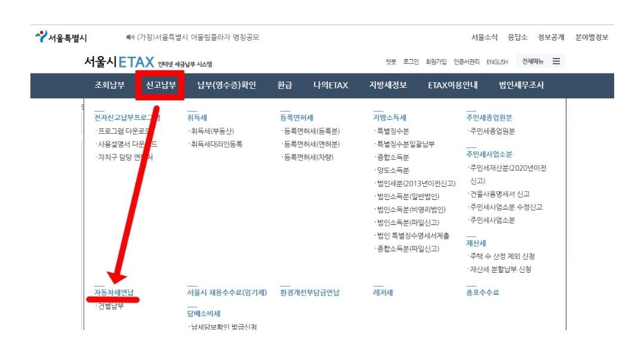Open the 레저세 heading
This screenshot has width=644, height=339.
[383, 292]
